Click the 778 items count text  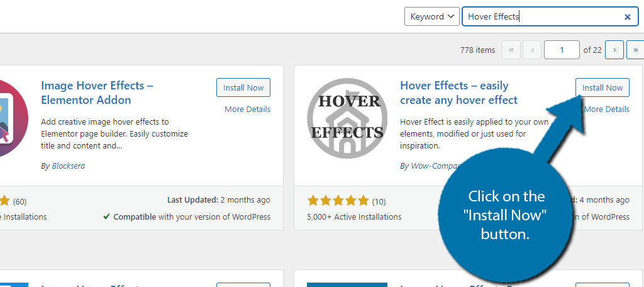[x=478, y=50]
